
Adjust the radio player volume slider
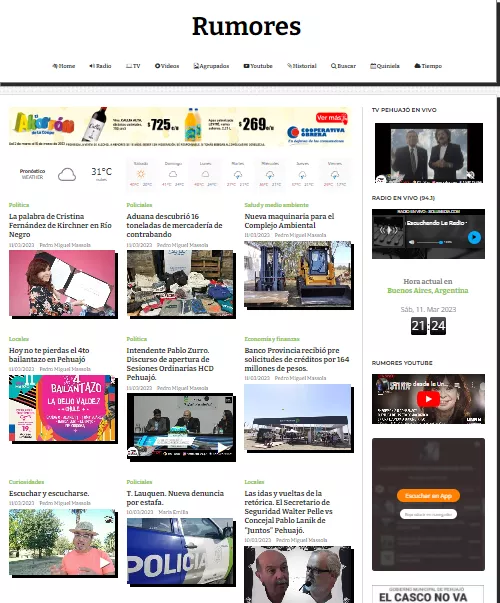[429, 242]
